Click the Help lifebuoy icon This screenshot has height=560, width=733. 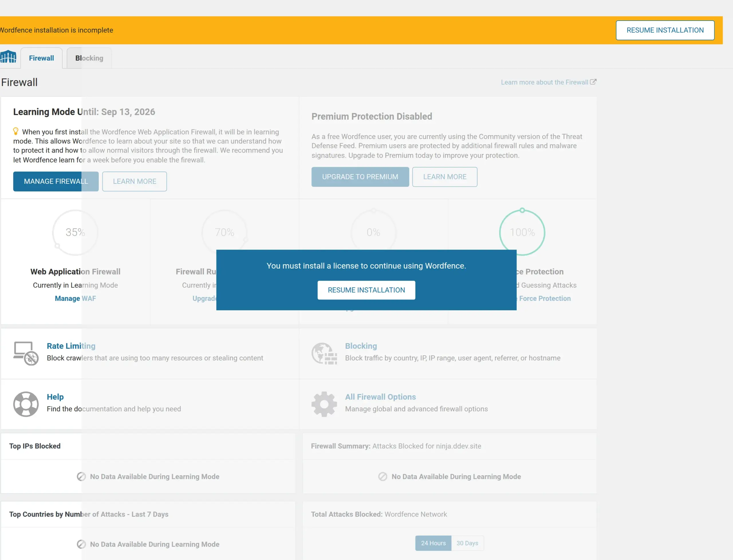[x=26, y=404]
